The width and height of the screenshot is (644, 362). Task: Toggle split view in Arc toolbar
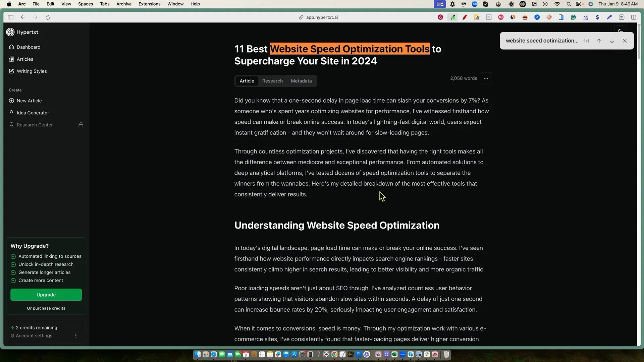point(634,17)
